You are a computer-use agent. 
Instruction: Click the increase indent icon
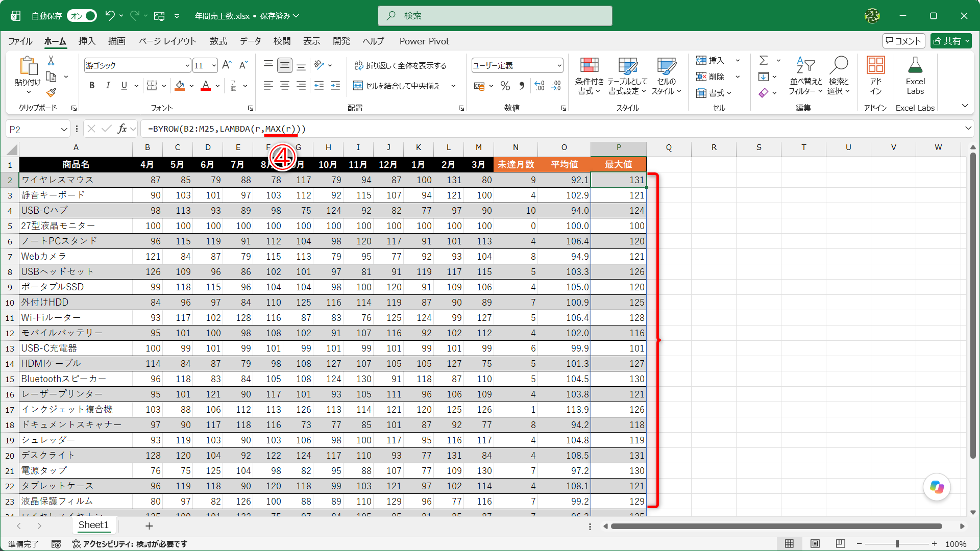point(335,86)
